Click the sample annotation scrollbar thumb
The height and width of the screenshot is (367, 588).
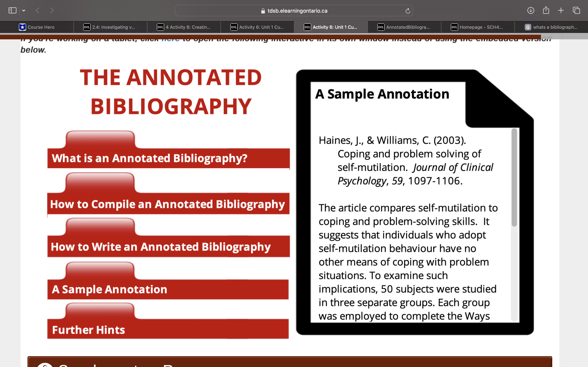(x=514, y=177)
